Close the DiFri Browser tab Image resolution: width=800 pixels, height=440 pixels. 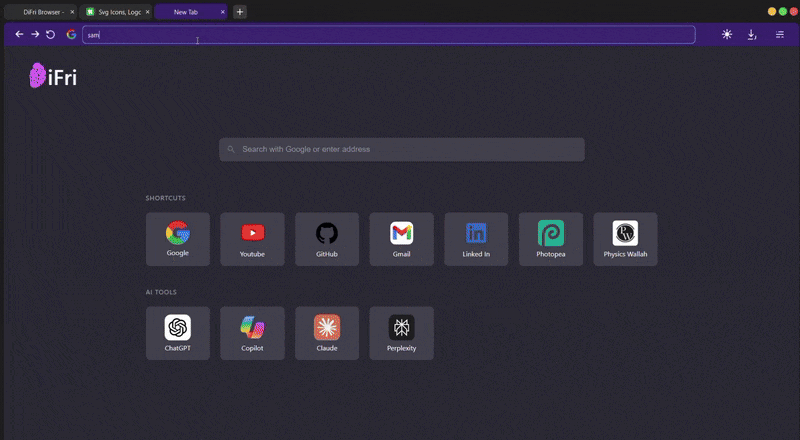pos(72,12)
